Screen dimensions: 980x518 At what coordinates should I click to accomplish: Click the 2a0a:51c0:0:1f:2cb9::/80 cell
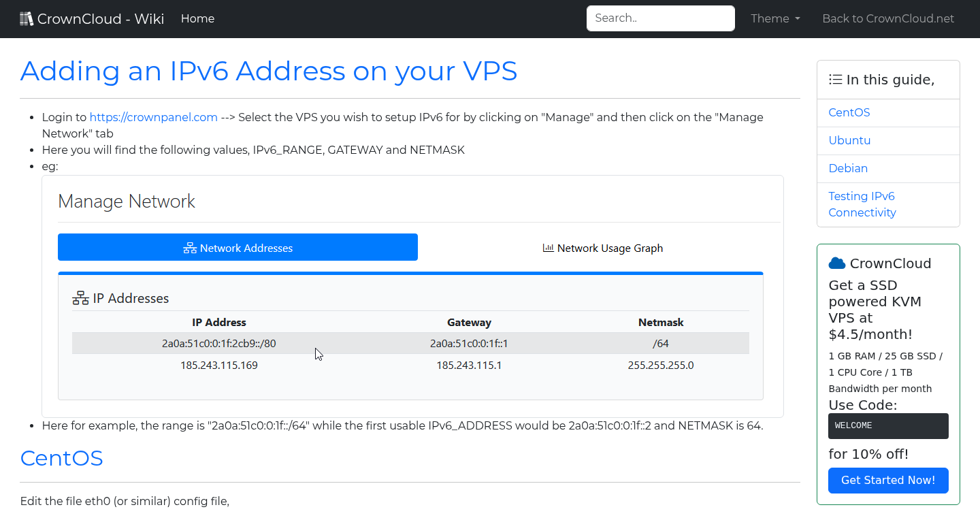[219, 344]
